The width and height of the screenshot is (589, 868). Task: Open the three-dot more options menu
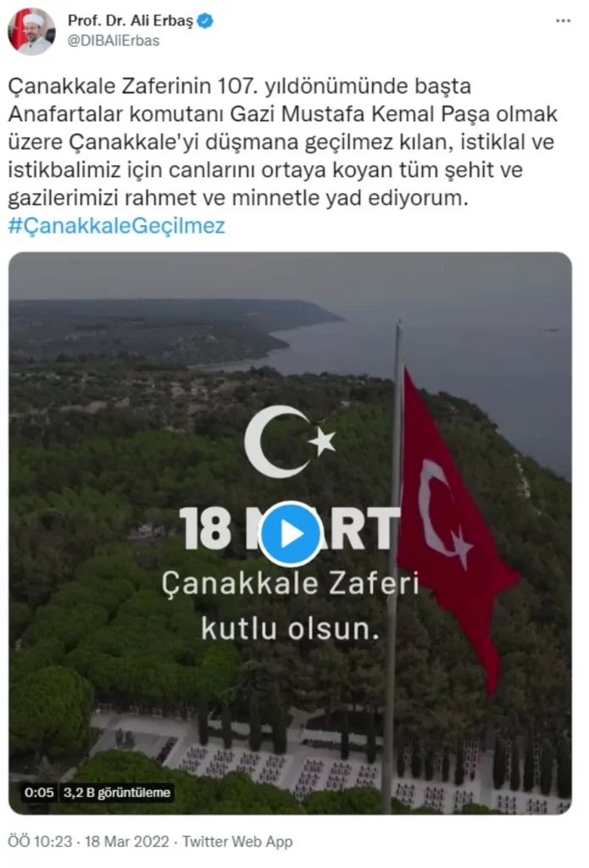pos(563,21)
